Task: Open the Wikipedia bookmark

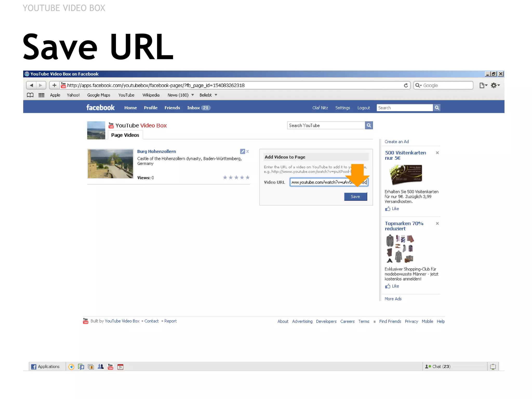Action: coord(151,95)
